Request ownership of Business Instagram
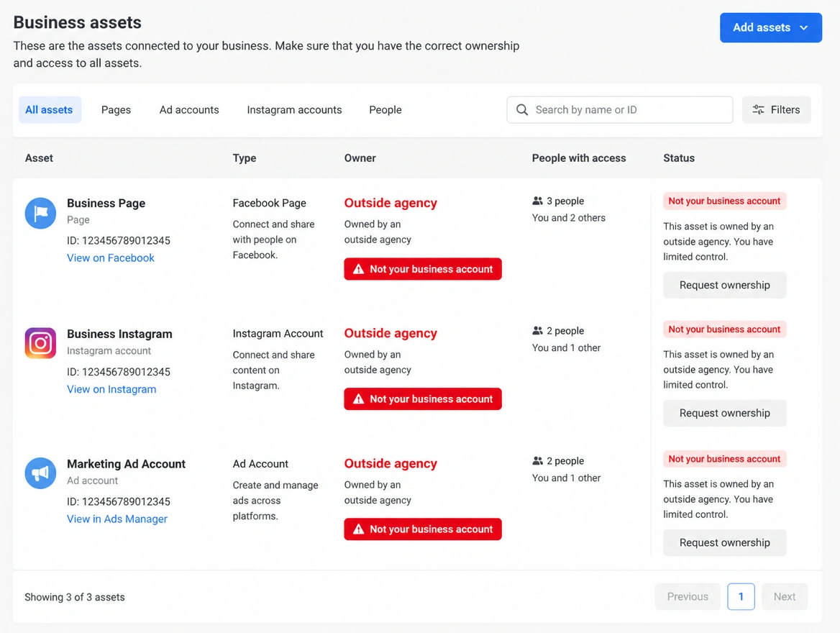840x633 pixels. [x=724, y=413]
